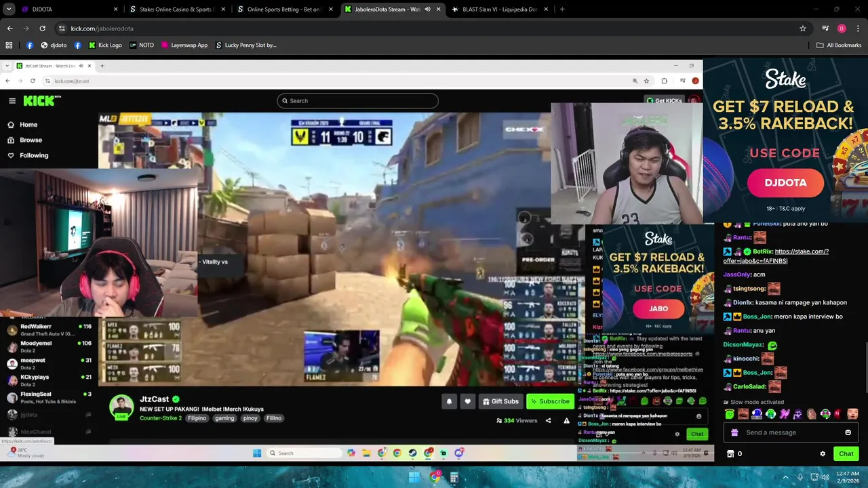The width and height of the screenshot is (868, 488).
Task: Click the DJDOTA promo code button
Action: 785,183
